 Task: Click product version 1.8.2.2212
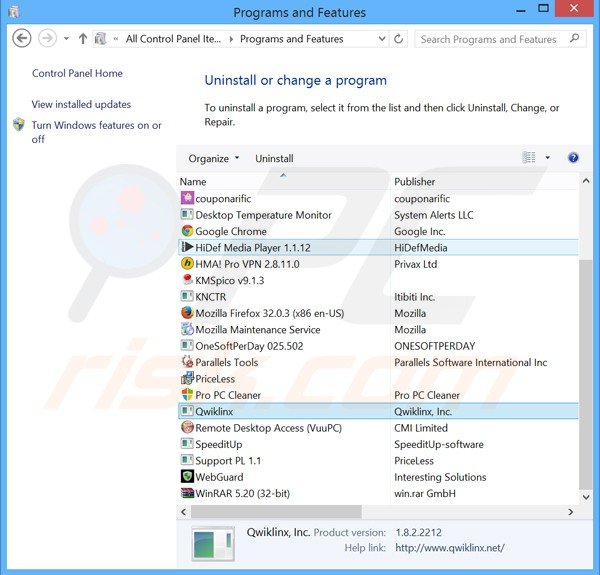[x=419, y=532]
